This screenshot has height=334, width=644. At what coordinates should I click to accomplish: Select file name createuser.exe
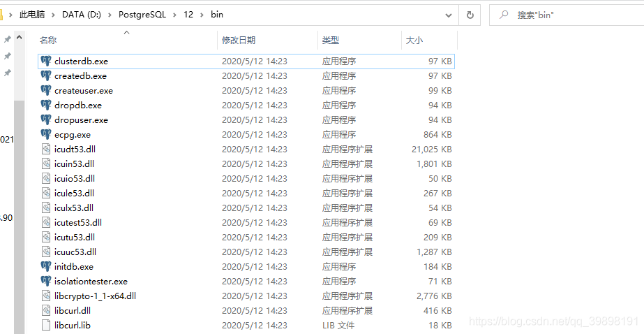point(83,91)
